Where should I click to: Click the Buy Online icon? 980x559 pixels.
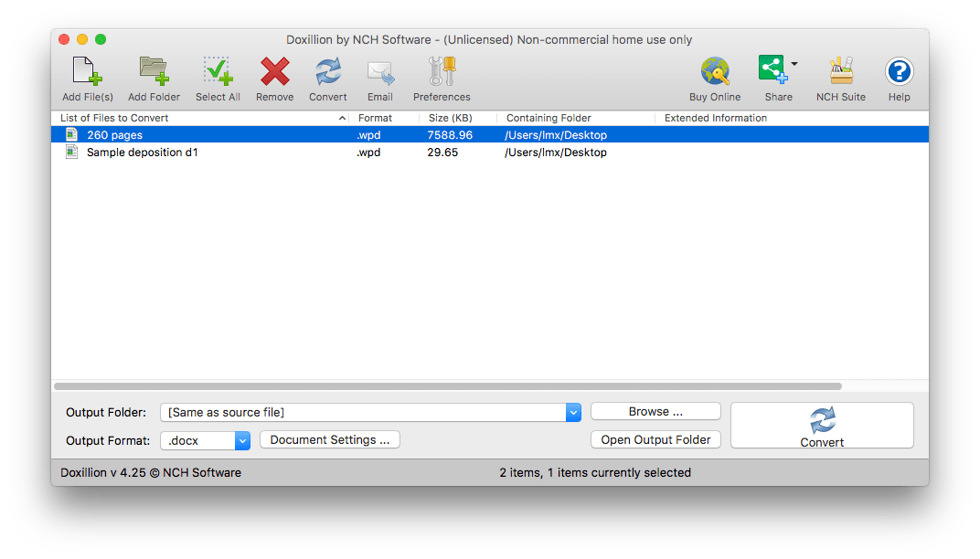[715, 71]
